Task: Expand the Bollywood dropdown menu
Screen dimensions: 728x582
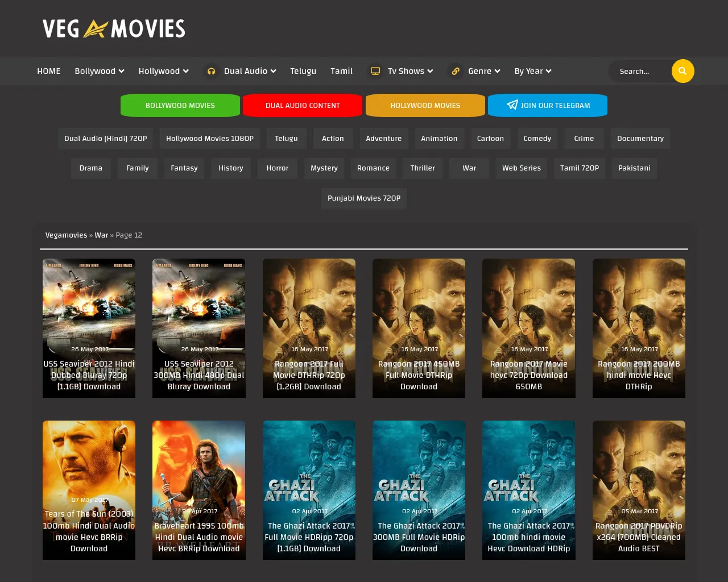Action: tap(99, 71)
